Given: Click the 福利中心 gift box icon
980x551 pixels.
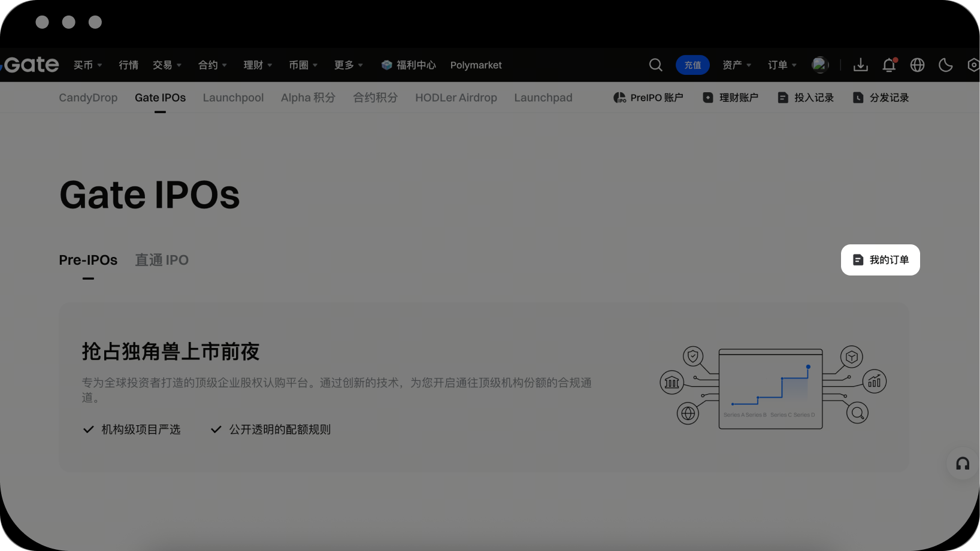Looking at the screenshot, I should tap(387, 65).
